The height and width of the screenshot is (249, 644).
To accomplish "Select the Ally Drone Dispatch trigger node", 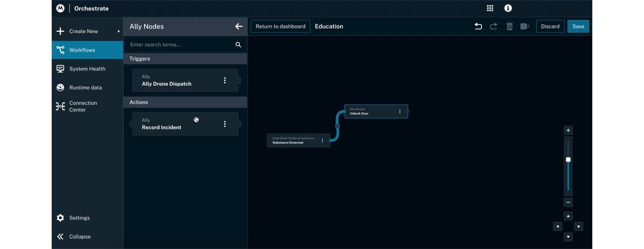I will coord(185,80).
